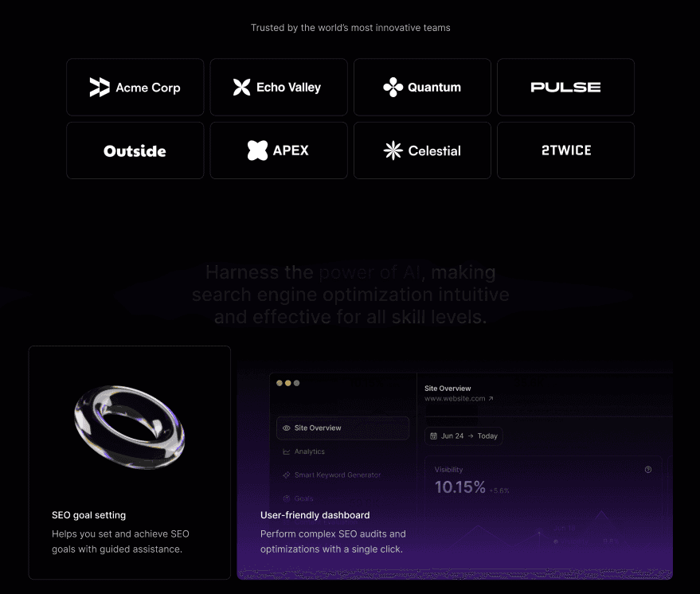Click the PULSE logo card
This screenshot has width=700, height=594.
click(x=565, y=87)
